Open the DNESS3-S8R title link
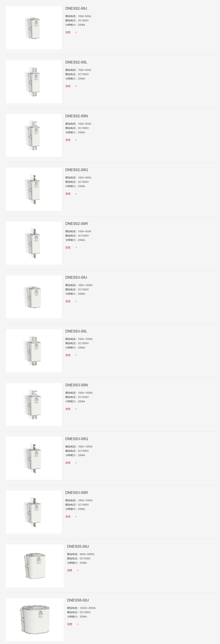The image size is (220, 644). point(77,492)
